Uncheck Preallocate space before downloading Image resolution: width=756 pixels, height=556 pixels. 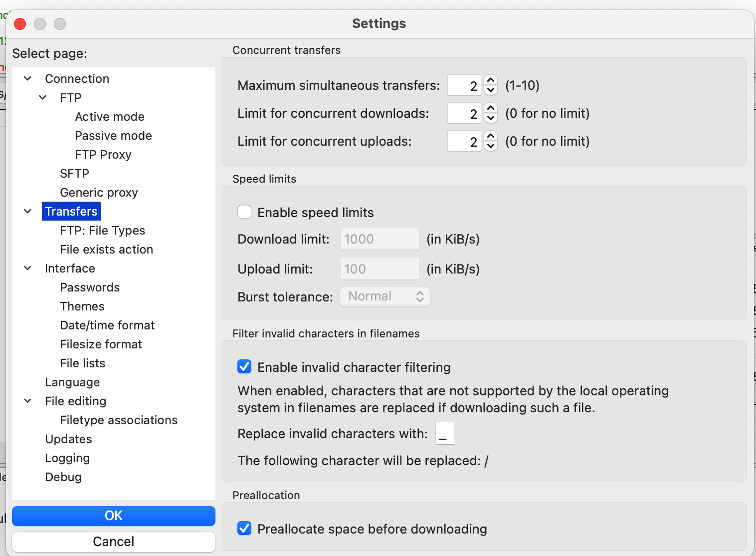[x=244, y=529]
